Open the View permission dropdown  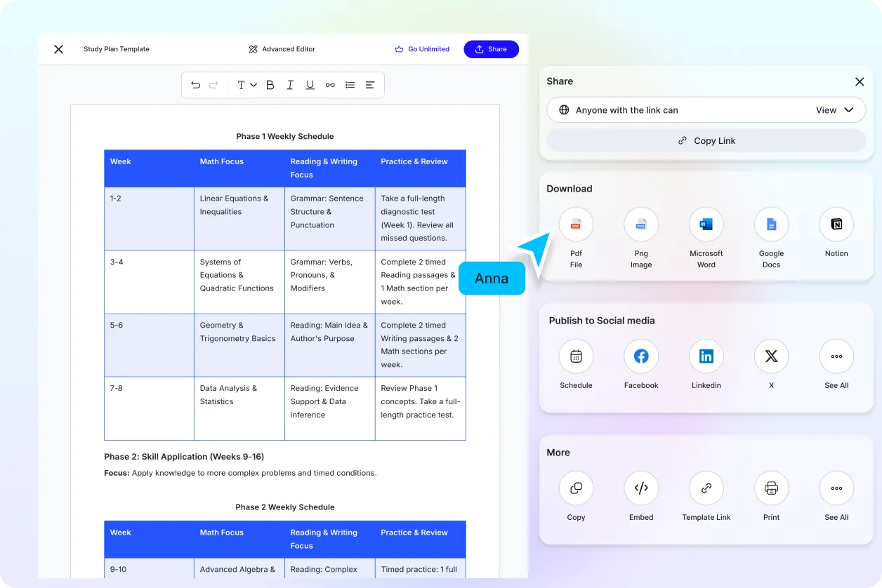tap(835, 110)
